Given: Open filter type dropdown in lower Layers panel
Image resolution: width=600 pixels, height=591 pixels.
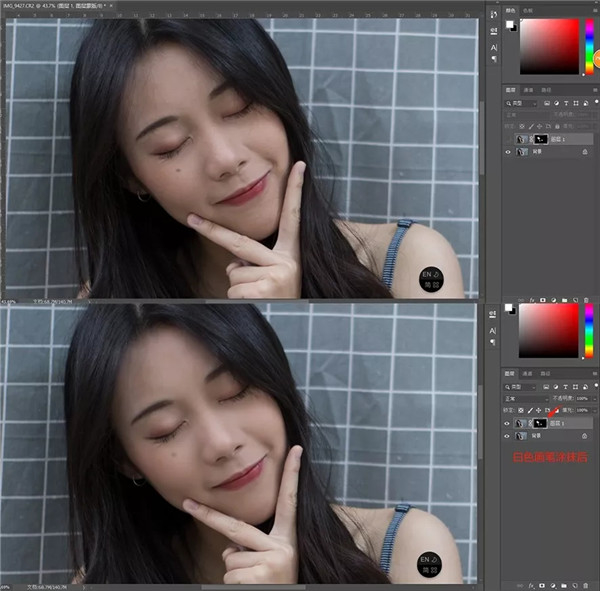Looking at the screenshot, I should click(521, 387).
